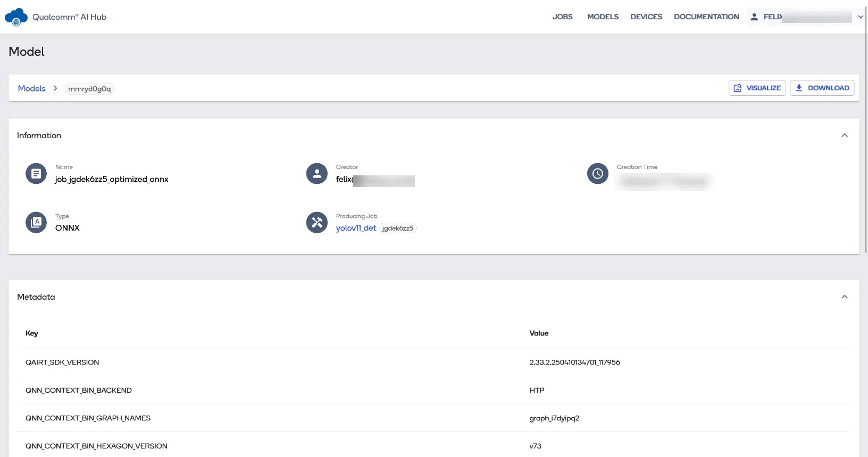The width and height of the screenshot is (868, 457).
Task: Click the DOWNLOAD button
Action: click(x=822, y=88)
